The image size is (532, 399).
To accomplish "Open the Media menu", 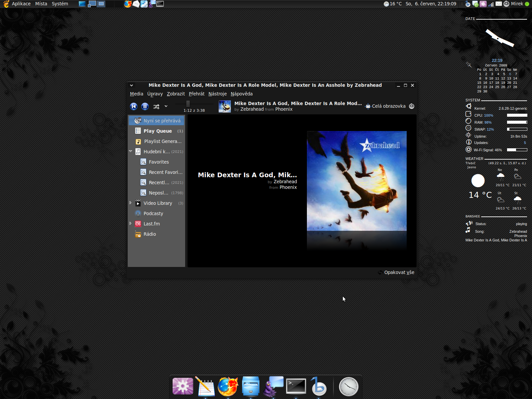I will point(137,94).
